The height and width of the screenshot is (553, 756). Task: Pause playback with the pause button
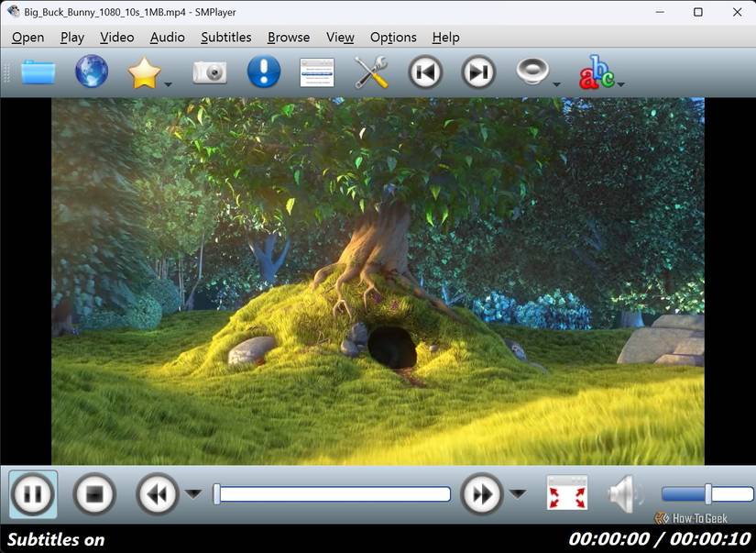tap(33, 494)
